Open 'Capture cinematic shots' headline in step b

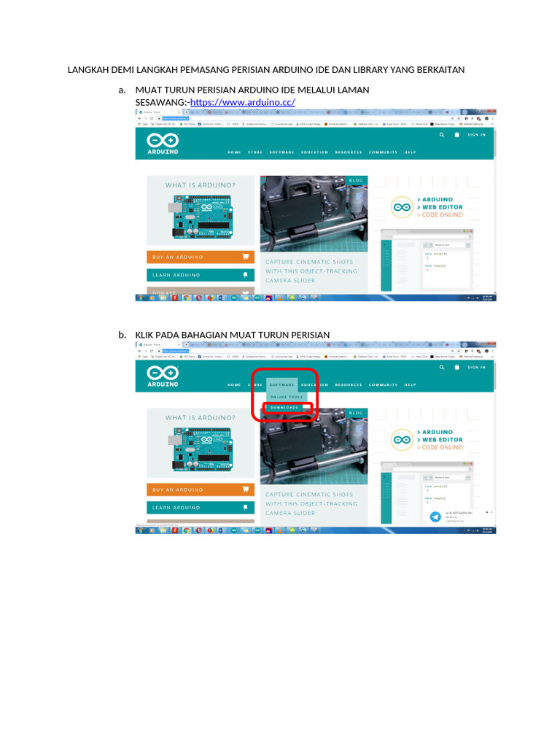click(311, 504)
